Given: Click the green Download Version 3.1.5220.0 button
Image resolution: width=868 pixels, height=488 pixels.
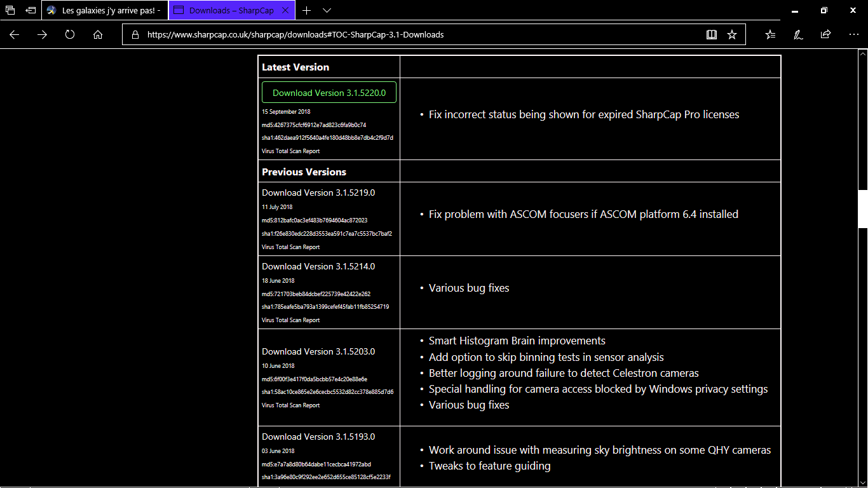Looking at the screenshot, I should tap(329, 92).
